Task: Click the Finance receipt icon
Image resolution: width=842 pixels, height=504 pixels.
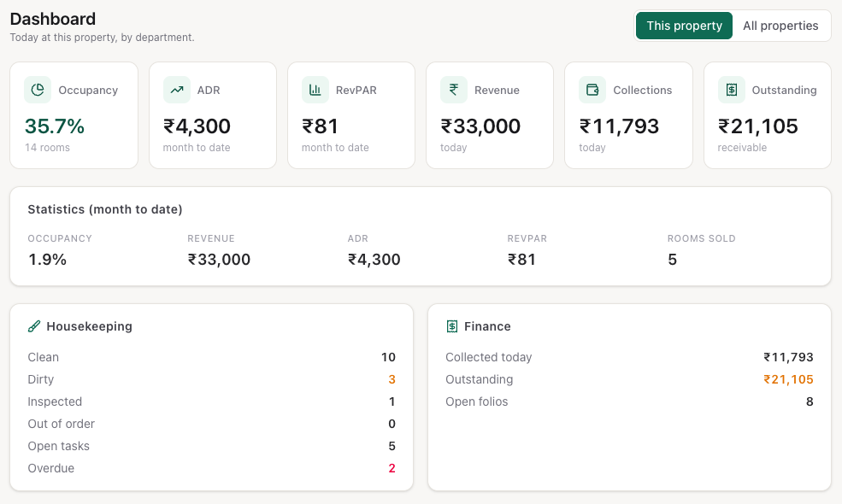Action: click(452, 326)
